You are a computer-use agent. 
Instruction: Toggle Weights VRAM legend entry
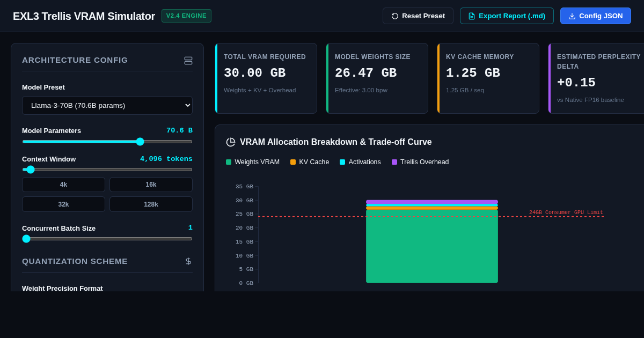tap(253, 162)
